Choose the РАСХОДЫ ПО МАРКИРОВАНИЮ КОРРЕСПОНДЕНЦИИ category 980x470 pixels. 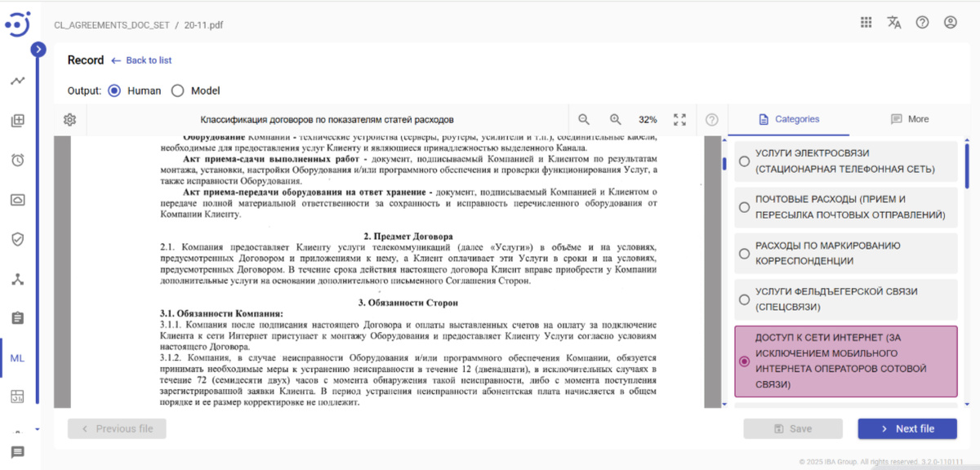point(846,254)
